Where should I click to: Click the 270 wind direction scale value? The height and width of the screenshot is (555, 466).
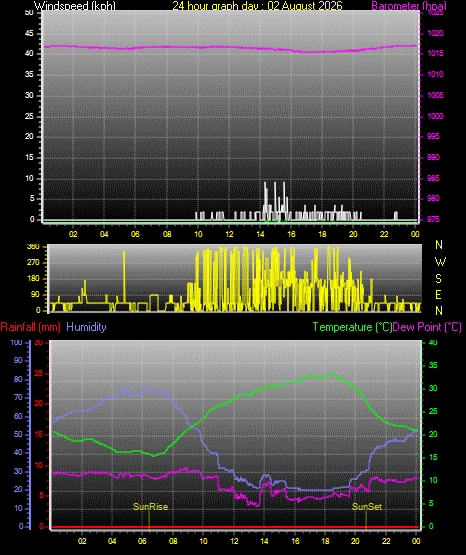tap(33, 263)
